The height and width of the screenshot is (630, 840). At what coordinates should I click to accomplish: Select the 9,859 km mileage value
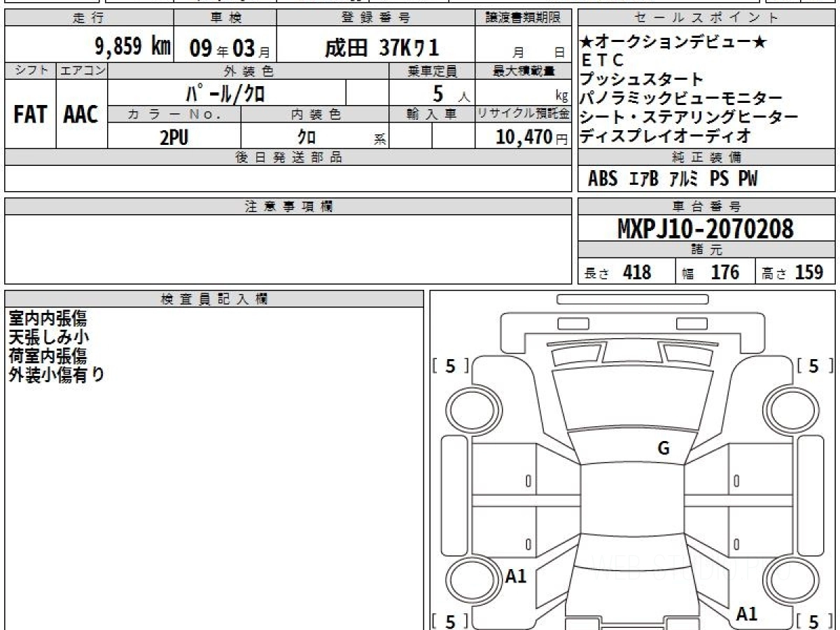pos(133,48)
